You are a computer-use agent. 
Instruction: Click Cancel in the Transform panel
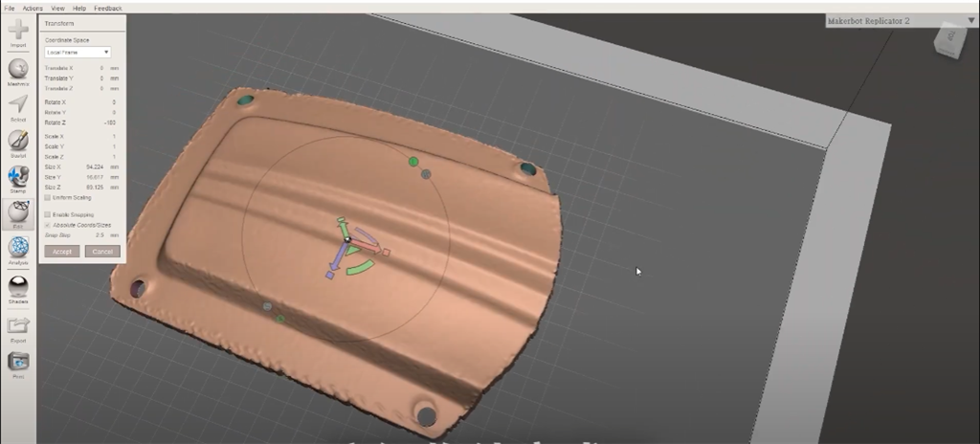coord(102,252)
